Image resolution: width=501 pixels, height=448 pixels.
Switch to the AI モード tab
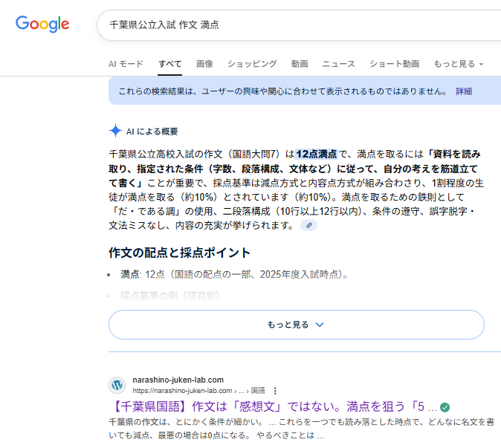click(126, 64)
